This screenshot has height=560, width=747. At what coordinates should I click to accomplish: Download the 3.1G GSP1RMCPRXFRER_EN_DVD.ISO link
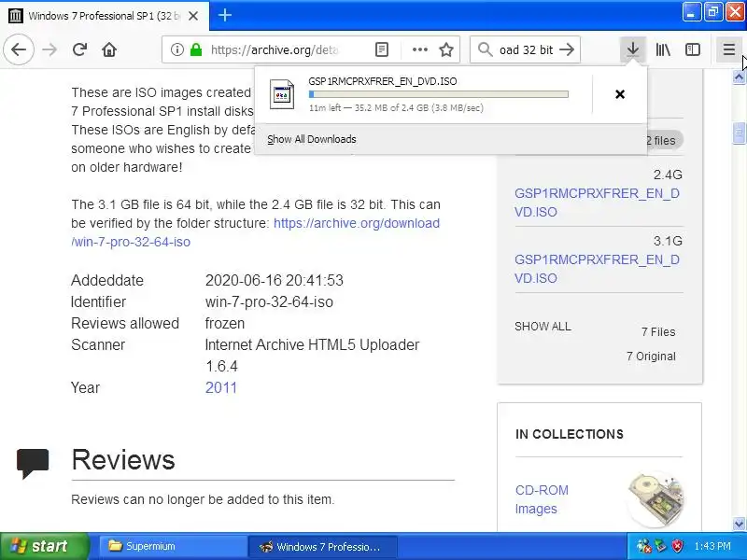[597, 269]
